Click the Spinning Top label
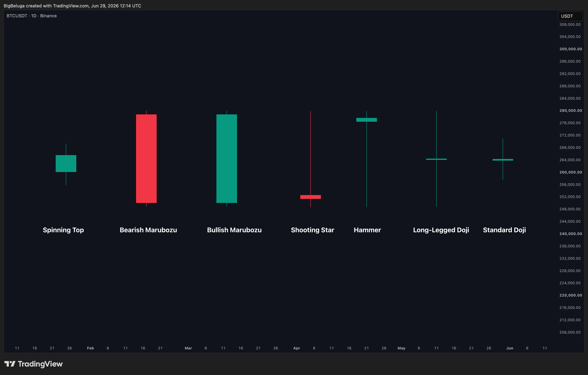Screen dimensions: 588x375 (x=63, y=230)
